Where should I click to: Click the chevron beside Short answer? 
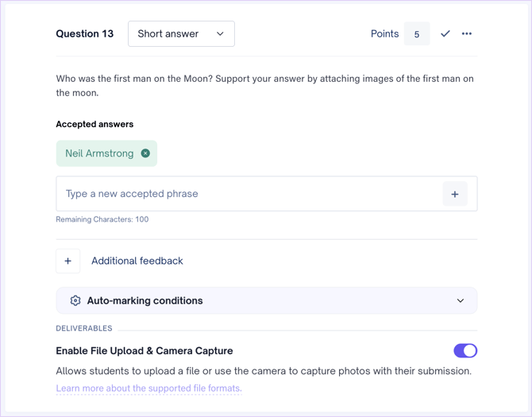click(220, 34)
